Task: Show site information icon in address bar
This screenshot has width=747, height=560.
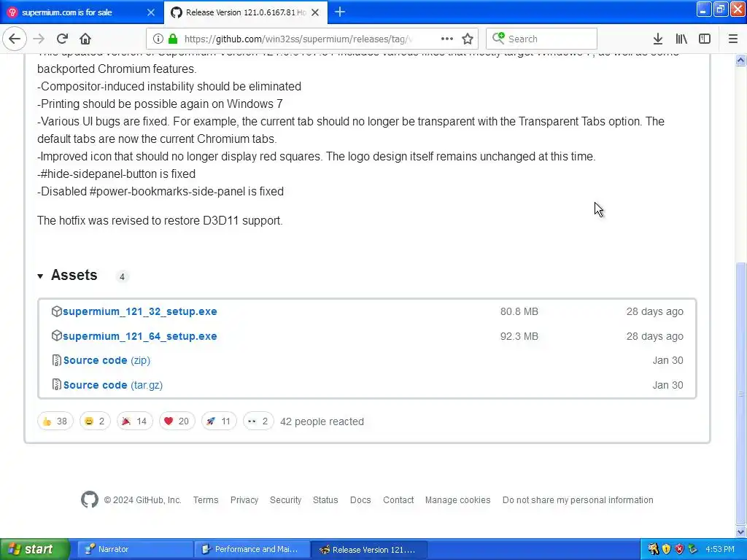Action: [158, 39]
